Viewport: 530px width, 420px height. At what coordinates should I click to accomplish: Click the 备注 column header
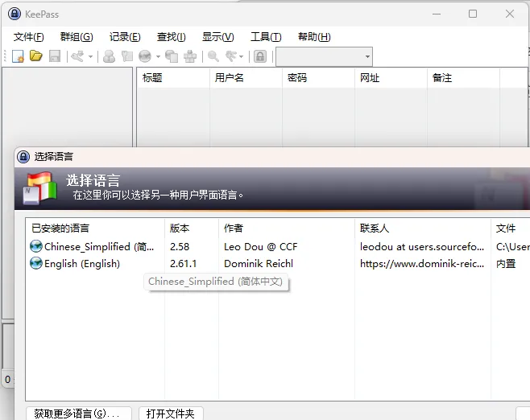coord(463,78)
